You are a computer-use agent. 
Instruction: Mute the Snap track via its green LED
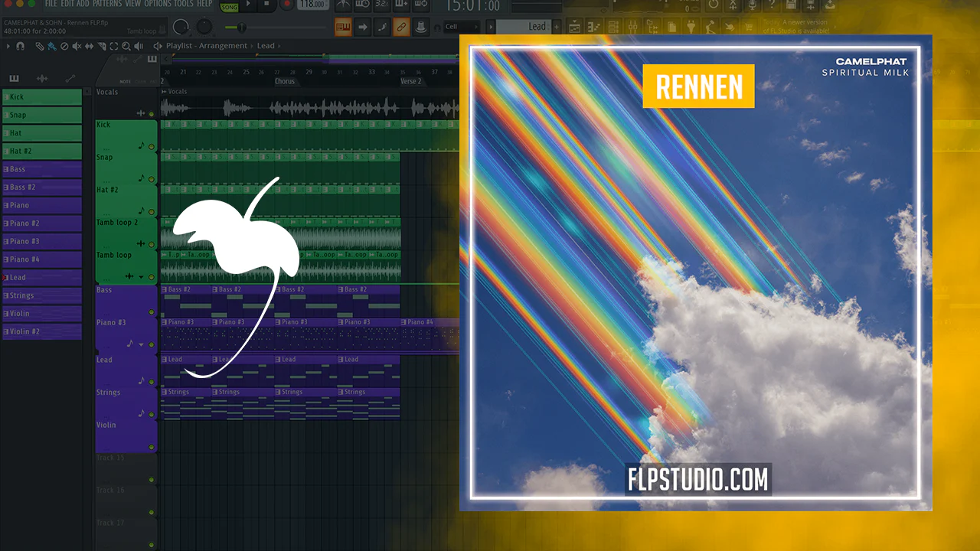152,179
